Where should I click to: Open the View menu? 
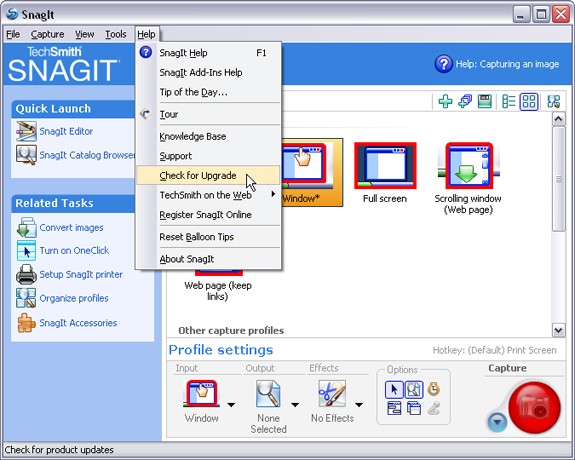point(85,34)
